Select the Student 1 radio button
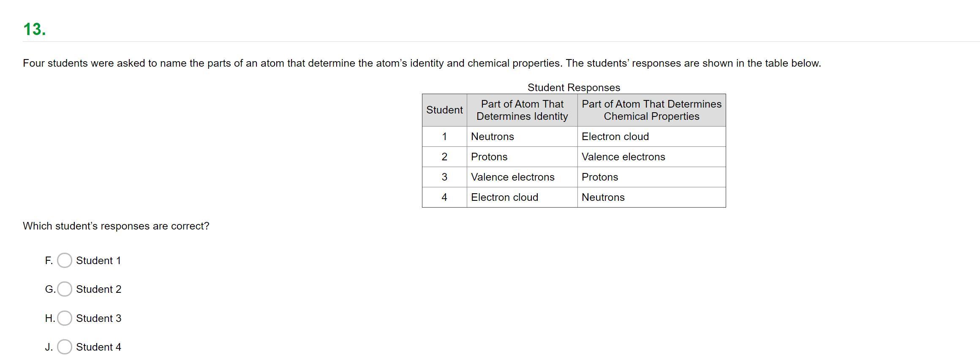 [64, 260]
